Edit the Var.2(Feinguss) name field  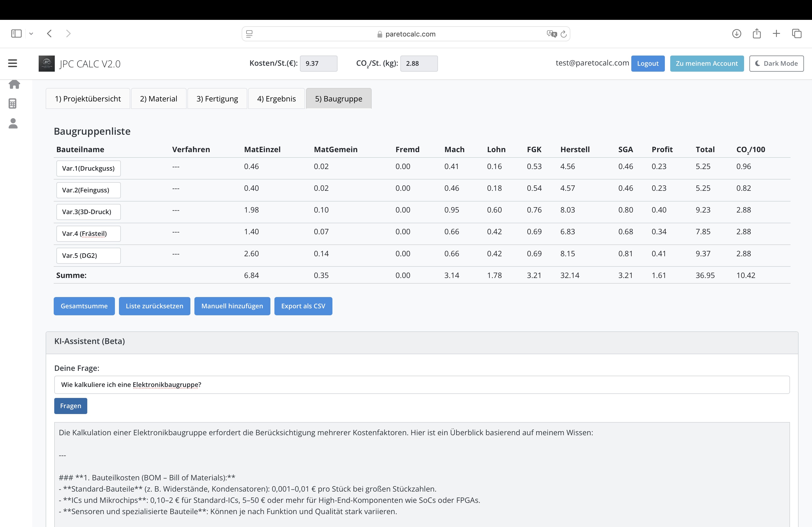point(88,190)
